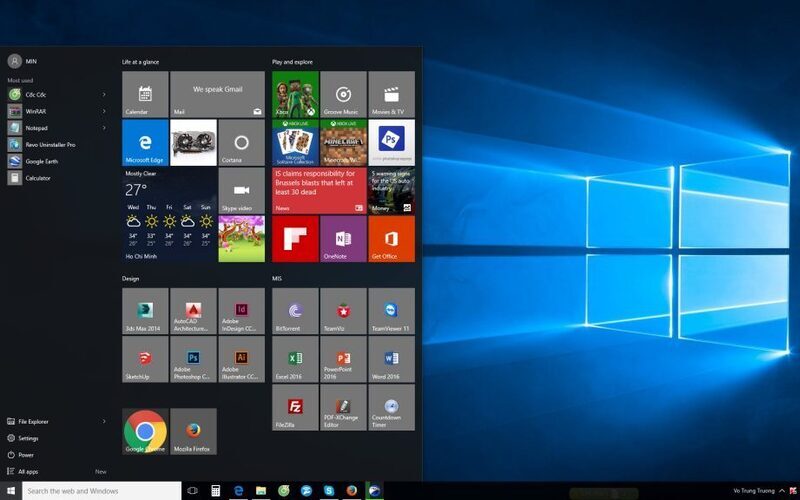Open the Flipboard tile
Viewport: 800px width, 500px height.
295,239
